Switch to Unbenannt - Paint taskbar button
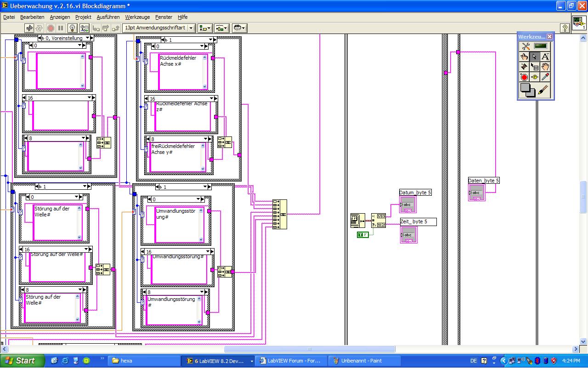 pyautogui.click(x=365, y=361)
